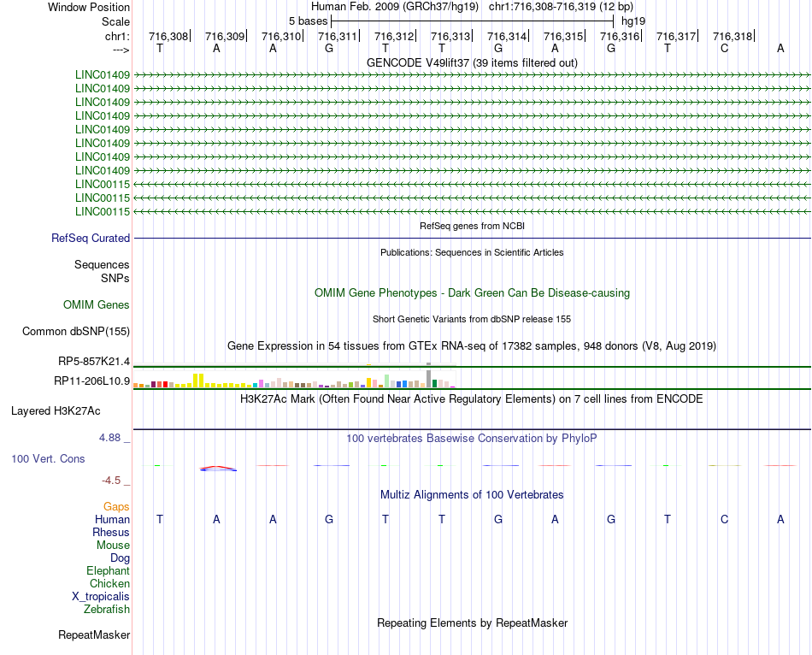Image resolution: width=812 pixels, height=655 pixels.
Task: Click base C in the top ruler sequence
Action: [724, 48]
